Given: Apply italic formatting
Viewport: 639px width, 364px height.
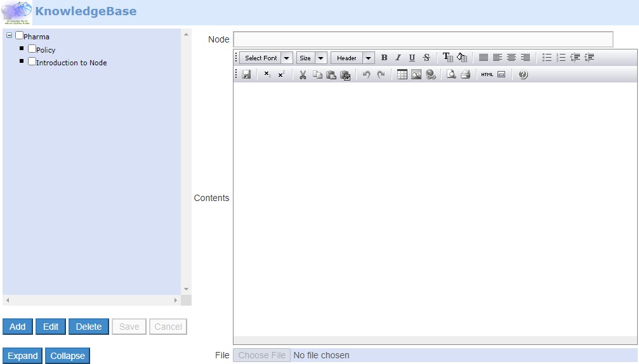Looking at the screenshot, I should pyautogui.click(x=398, y=58).
